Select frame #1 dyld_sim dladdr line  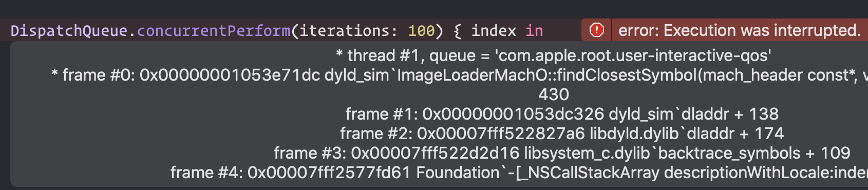tap(562, 114)
